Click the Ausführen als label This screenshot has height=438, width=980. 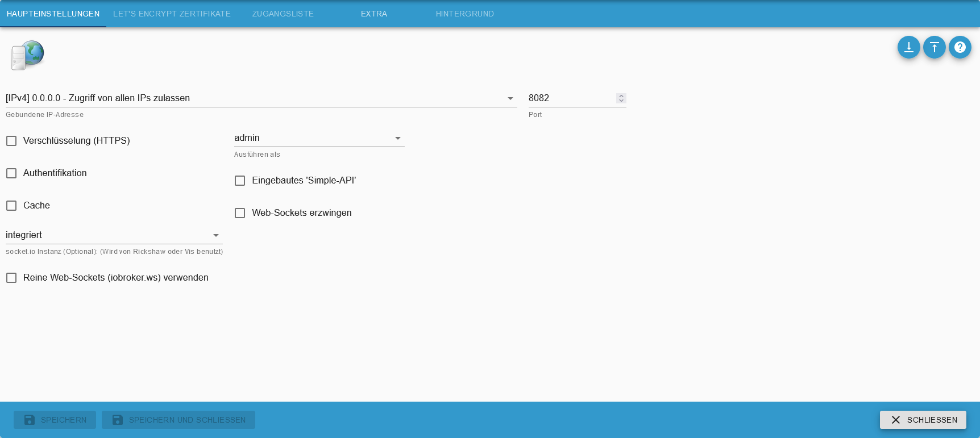257,155
